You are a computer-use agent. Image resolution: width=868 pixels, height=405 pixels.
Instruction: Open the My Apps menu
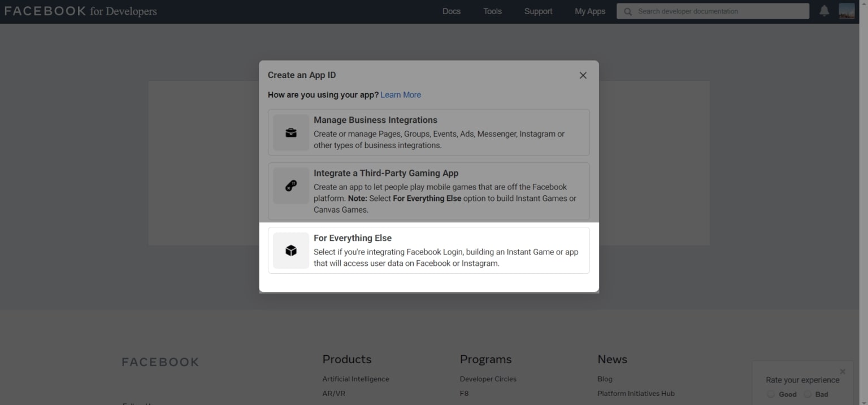coord(590,11)
